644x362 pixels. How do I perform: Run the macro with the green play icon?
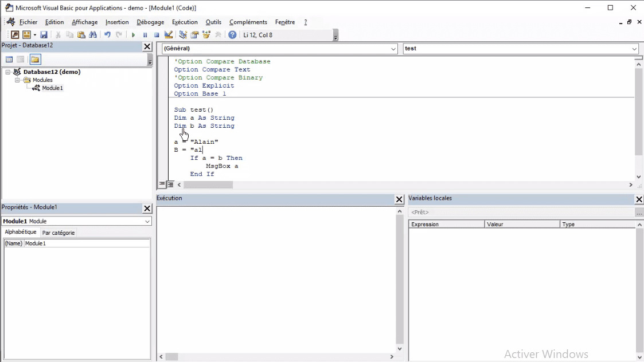133,35
